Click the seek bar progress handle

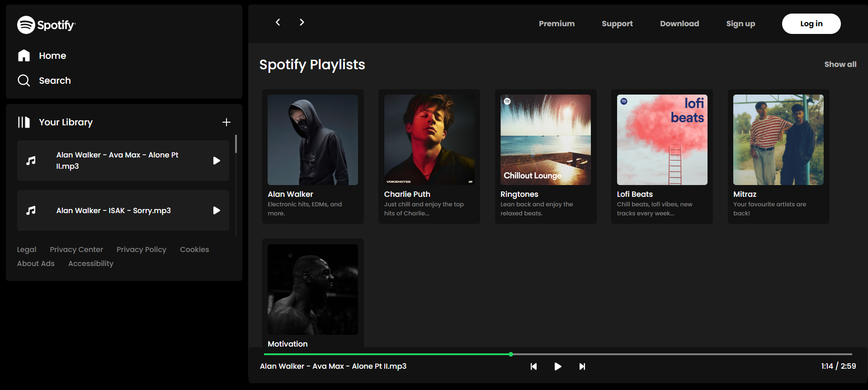click(x=511, y=354)
